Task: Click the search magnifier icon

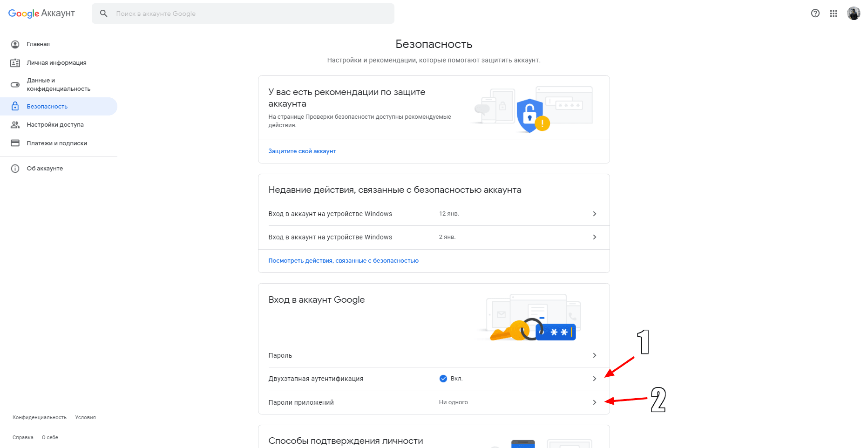Action: pos(104,14)
